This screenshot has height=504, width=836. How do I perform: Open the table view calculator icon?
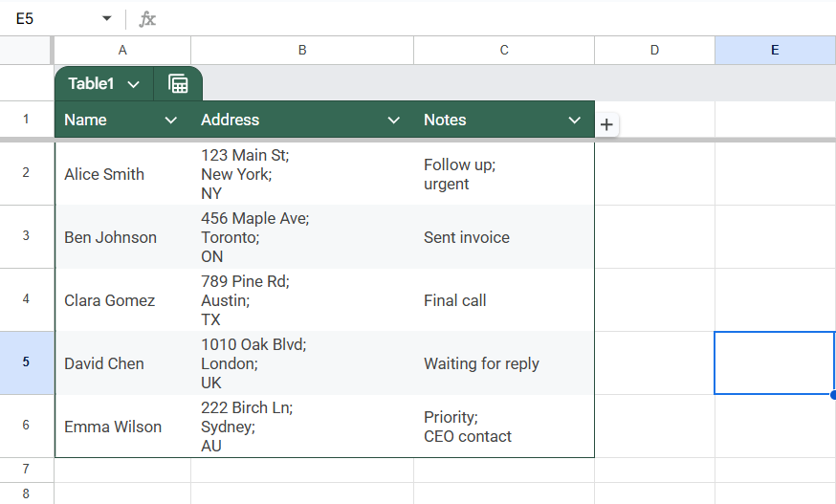[x=178, y=84]
